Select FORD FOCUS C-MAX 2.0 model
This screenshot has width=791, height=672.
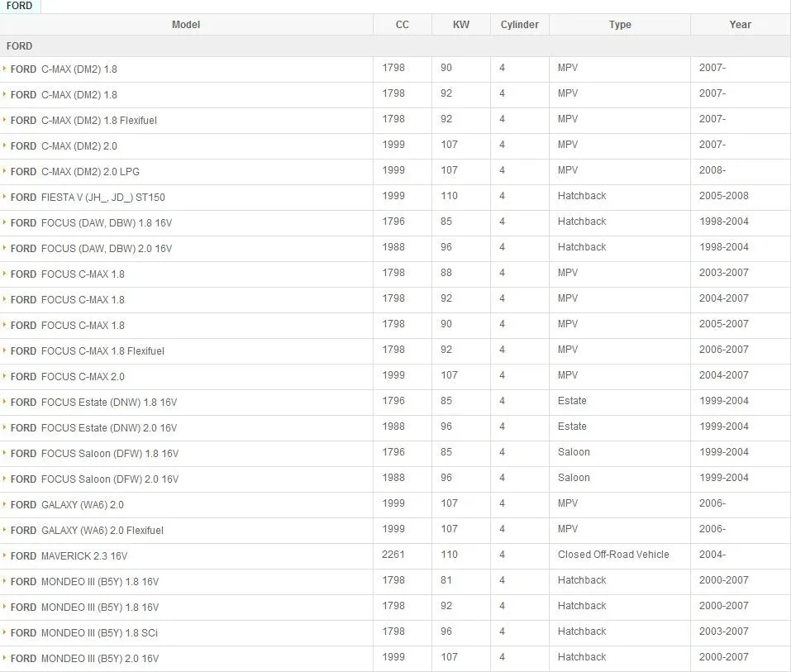pos(68,377)
